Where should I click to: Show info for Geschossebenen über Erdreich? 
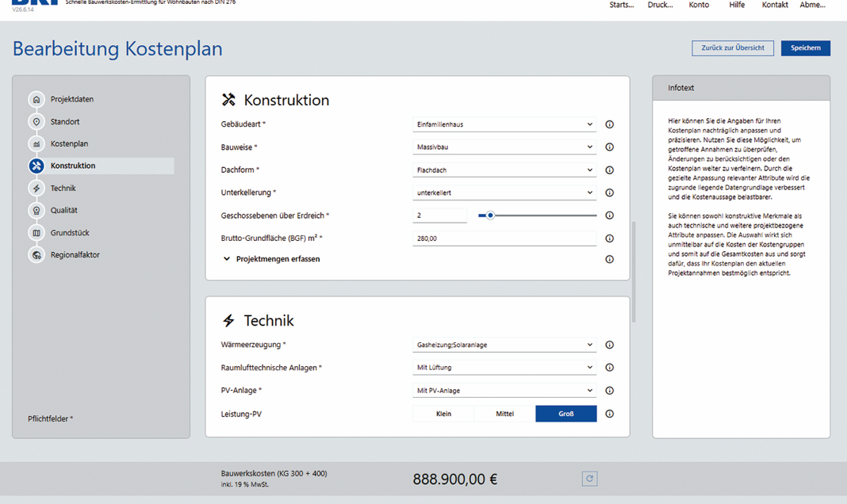pyautogui.click(x=609, y=216)
